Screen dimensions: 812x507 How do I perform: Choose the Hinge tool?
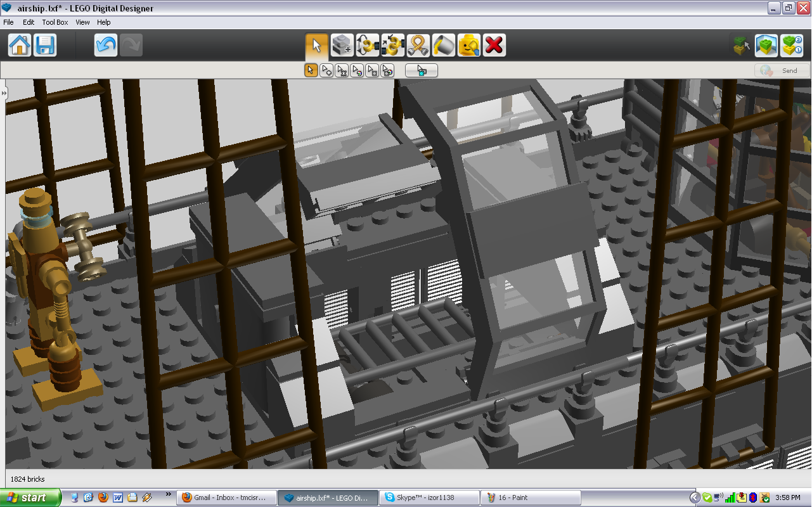(368, 46)
